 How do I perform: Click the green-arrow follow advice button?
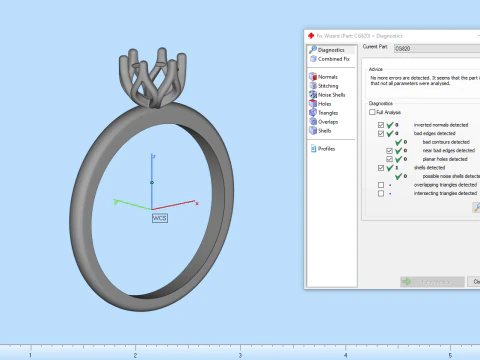pyautogui.click(x=432, y=282)
